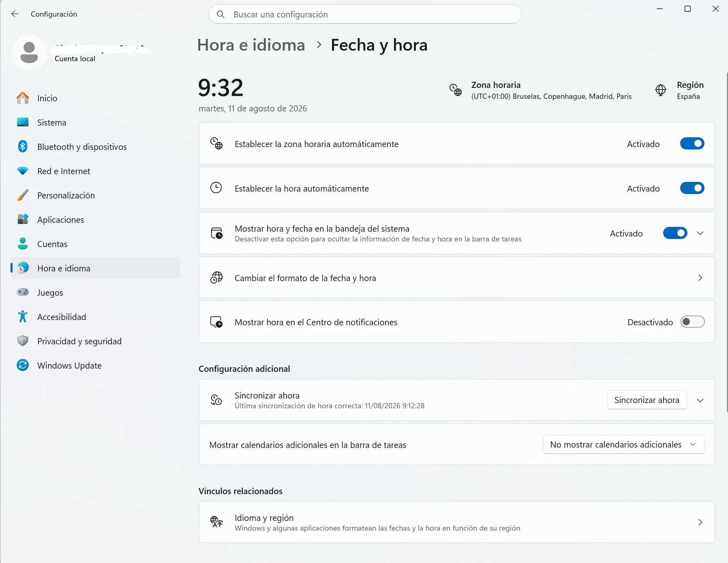Open Aplicaciones settings label
The image size is (728, 563).
pos(61,220)
